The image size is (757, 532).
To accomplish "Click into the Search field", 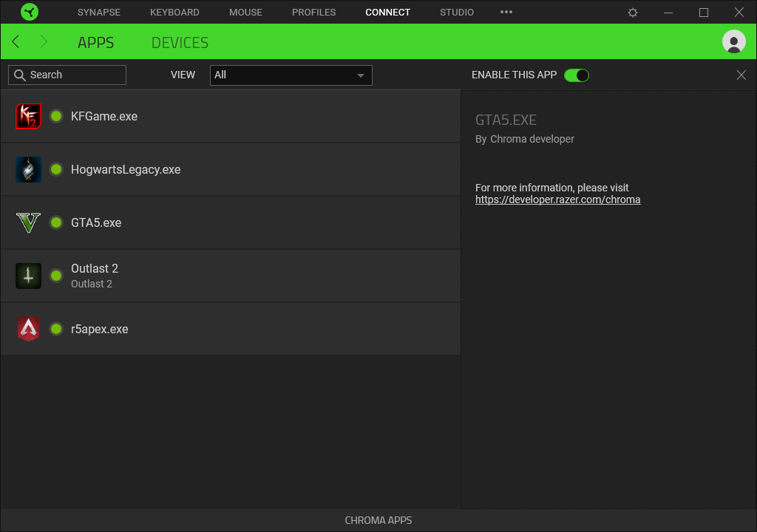I will pos(67,75).
